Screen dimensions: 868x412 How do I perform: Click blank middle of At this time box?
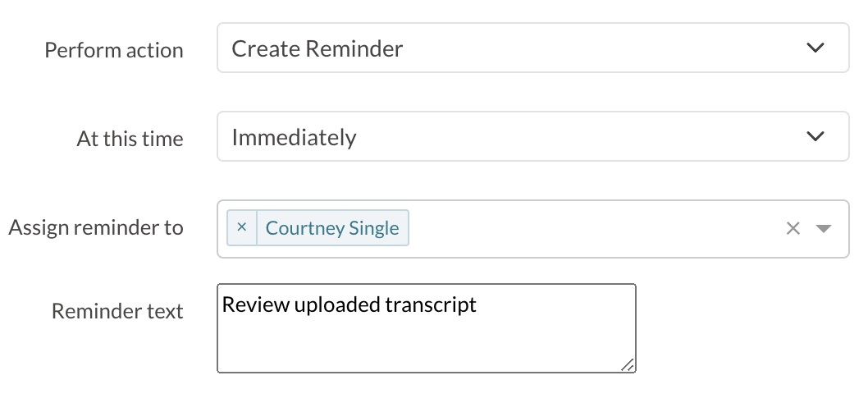click(x=574, y=137)
